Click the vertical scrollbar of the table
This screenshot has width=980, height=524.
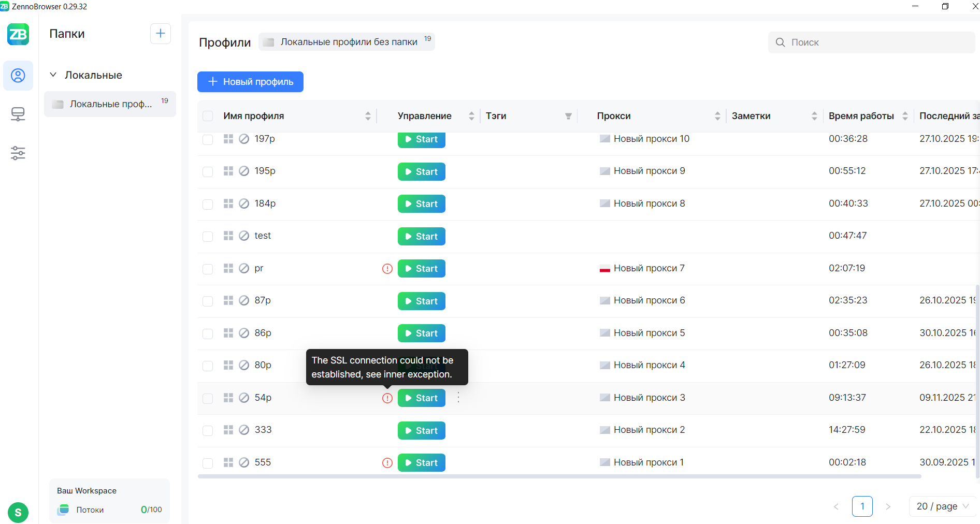977,381
